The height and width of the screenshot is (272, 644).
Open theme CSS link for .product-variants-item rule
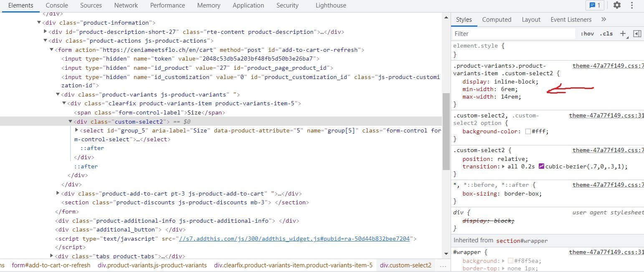pyautogui.click(x=608, y=66)
